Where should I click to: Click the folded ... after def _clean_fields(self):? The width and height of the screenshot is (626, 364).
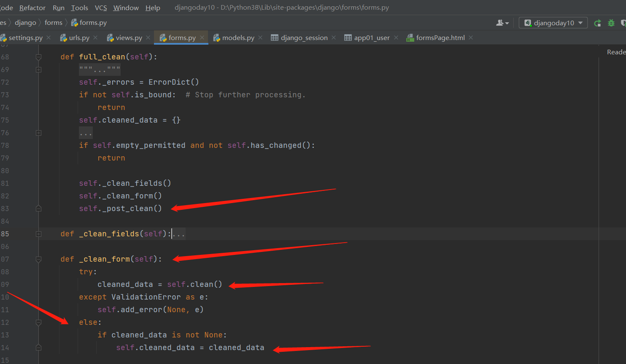pos(179,234)
